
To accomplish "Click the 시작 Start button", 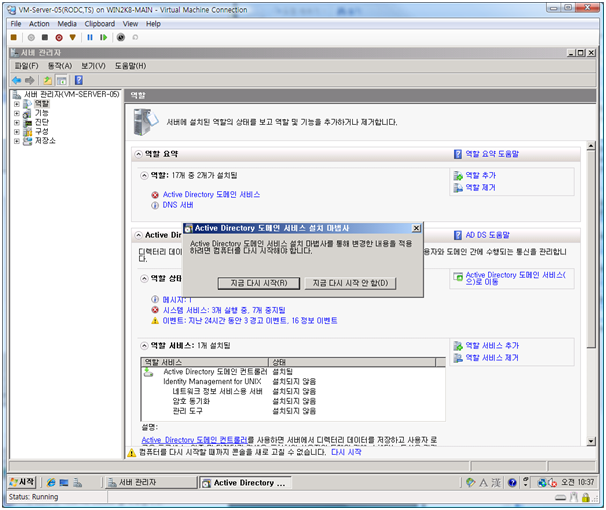I will click(22, 482).
